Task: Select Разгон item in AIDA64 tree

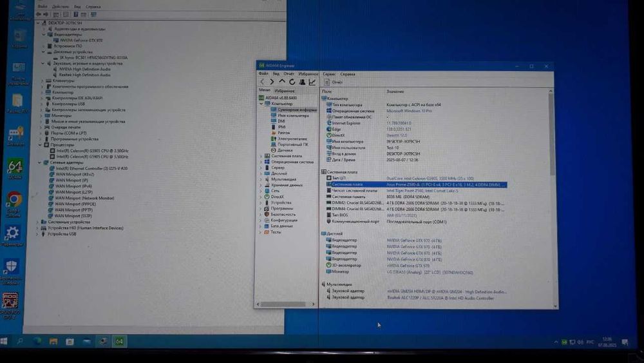Action: [x=281, y=133]
